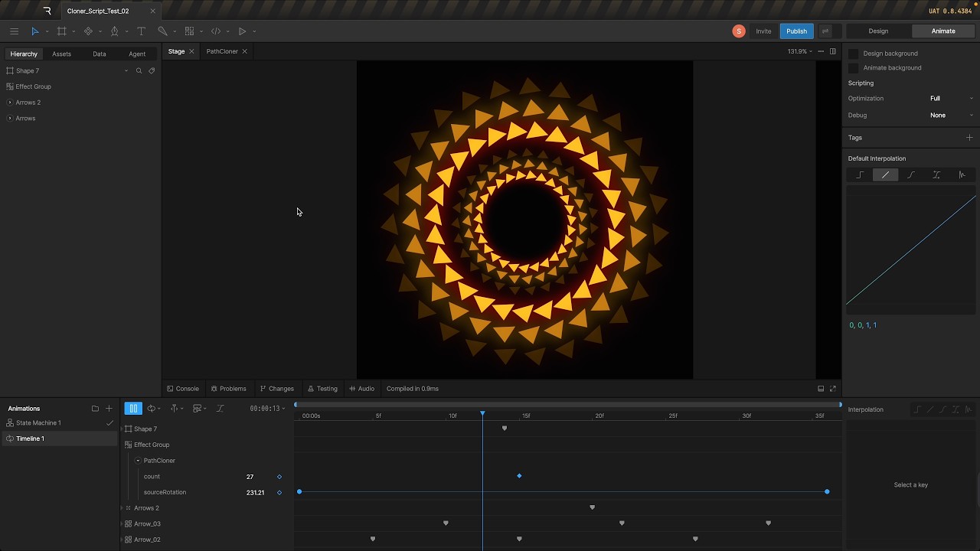Switch to Design mode
The width and height of the screenshot is (980, 551).
(x=878, y=31)
